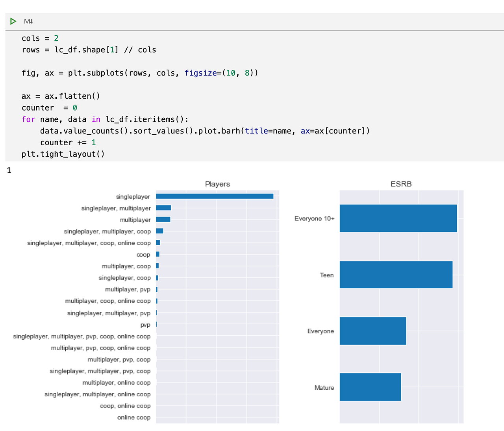504x431 pixels.
Task: Click the M↓ markdown indicator icon
Action: 28,21
